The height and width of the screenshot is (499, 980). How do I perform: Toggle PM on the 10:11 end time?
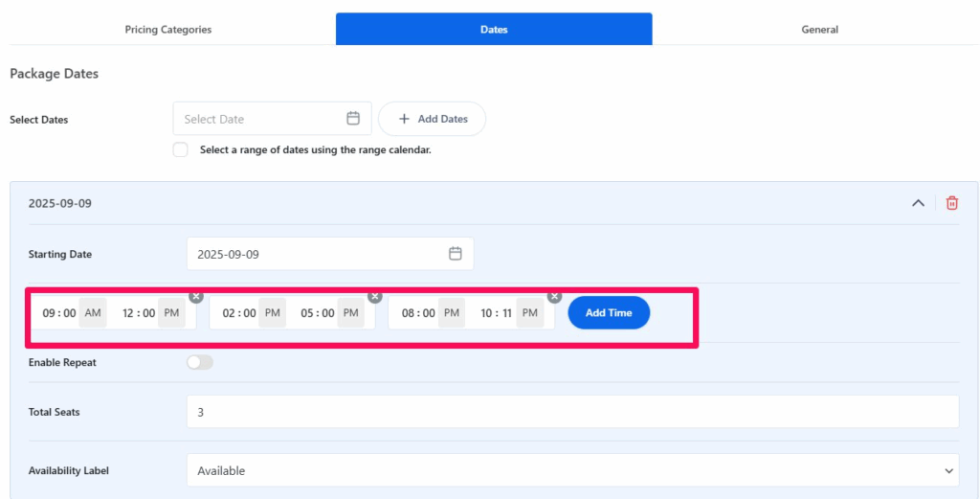(530, 313)
